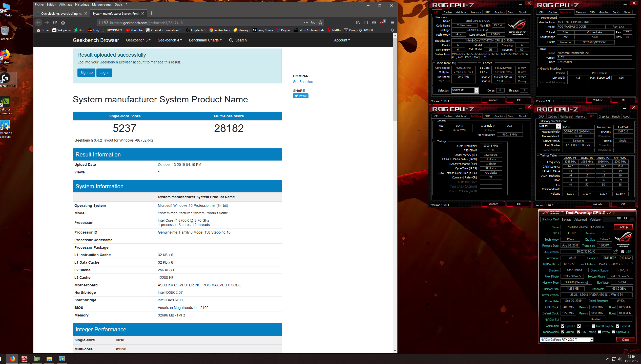641x364 pixels.
Task: Open Firefox hamburger menu
Action: pyautogui.click(x=392, y=22)
